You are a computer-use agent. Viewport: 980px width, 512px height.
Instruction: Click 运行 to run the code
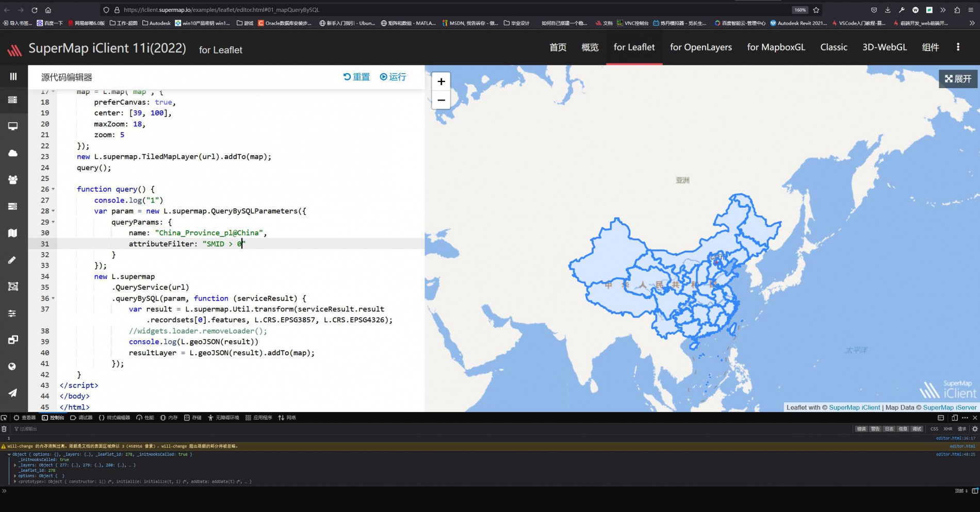393,77
